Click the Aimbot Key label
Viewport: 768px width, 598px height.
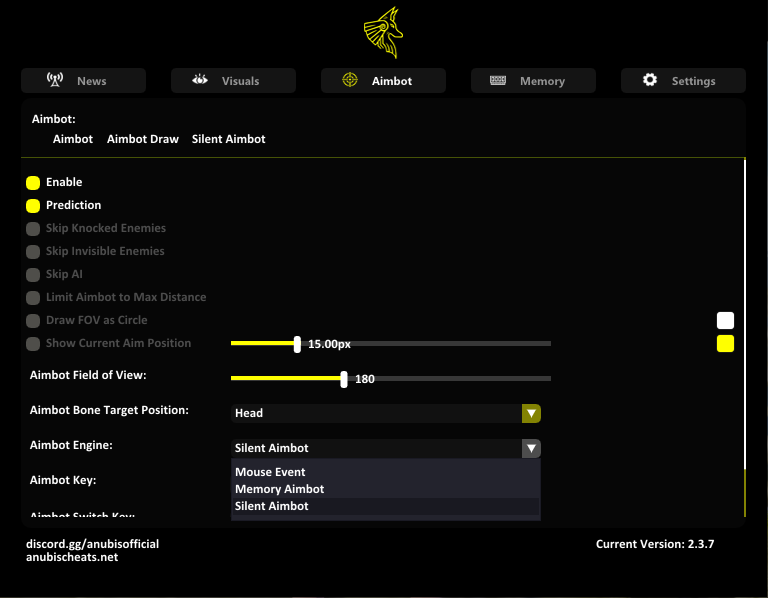tap(63, 480)
